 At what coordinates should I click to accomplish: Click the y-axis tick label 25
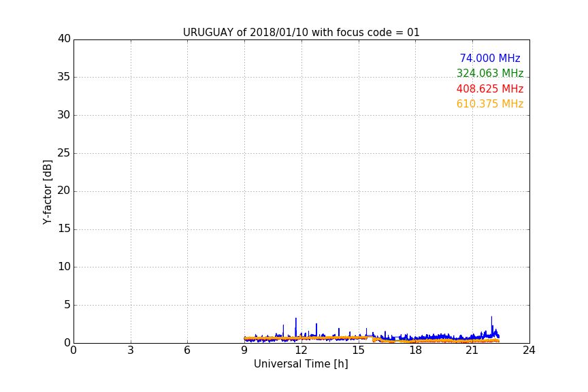(x=64, y=153)
